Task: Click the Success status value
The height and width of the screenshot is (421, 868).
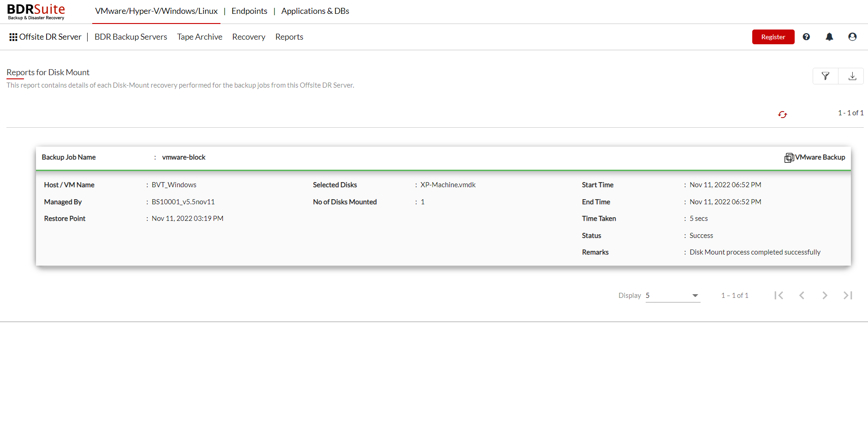Action: pyautogui.click(x=701, y=236)
